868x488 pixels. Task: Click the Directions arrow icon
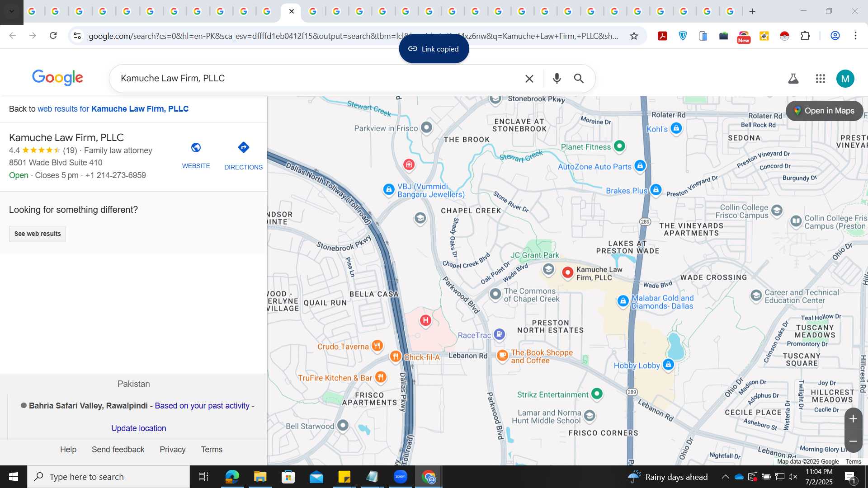pyautogui.click(x=243, y=147)
